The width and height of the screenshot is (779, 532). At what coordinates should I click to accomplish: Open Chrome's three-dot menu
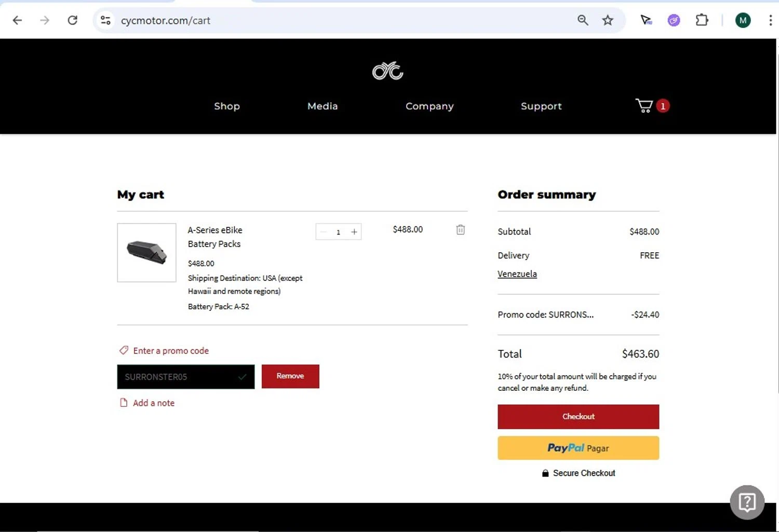770,20
